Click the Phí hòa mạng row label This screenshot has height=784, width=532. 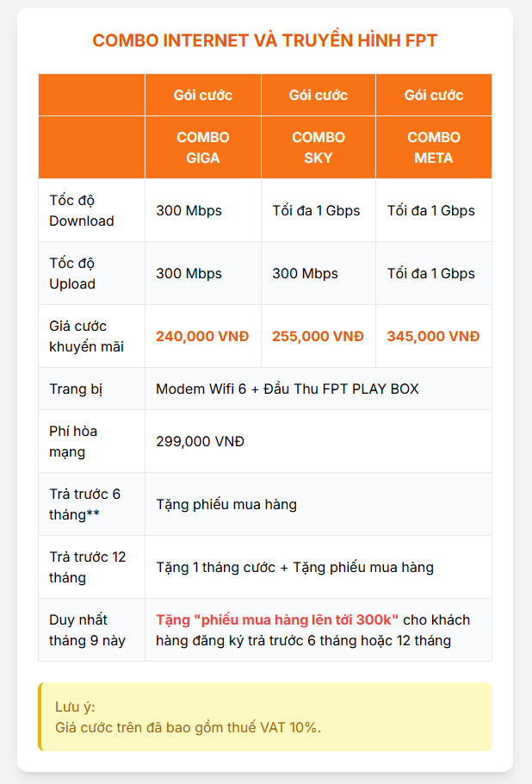click(73, 441)
